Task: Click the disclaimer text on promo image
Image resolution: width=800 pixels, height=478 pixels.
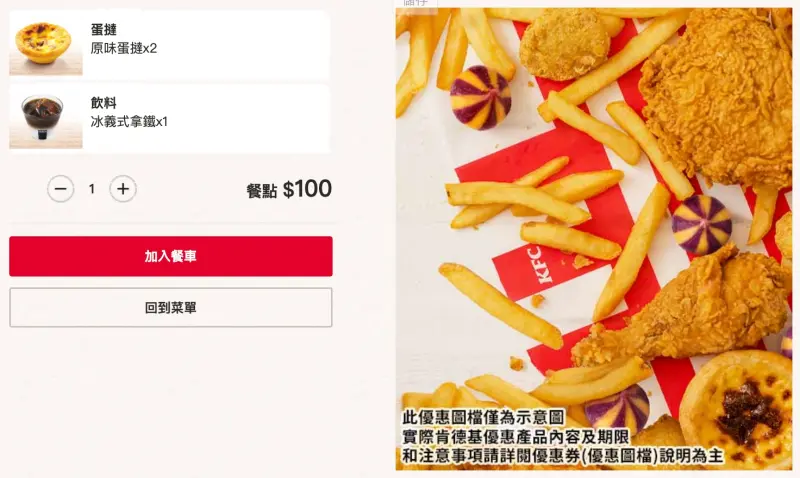Action: coord(563,437)
